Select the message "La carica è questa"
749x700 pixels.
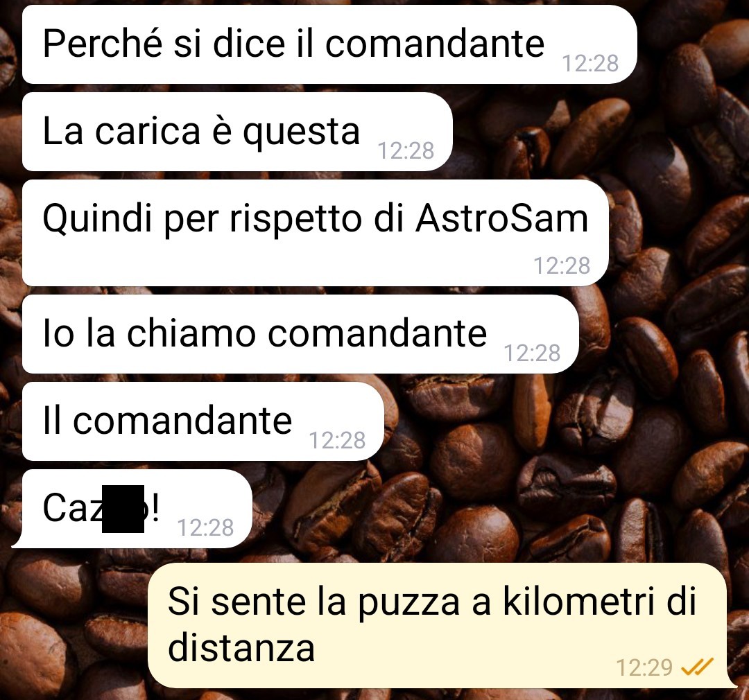click(x=237, y=132)
